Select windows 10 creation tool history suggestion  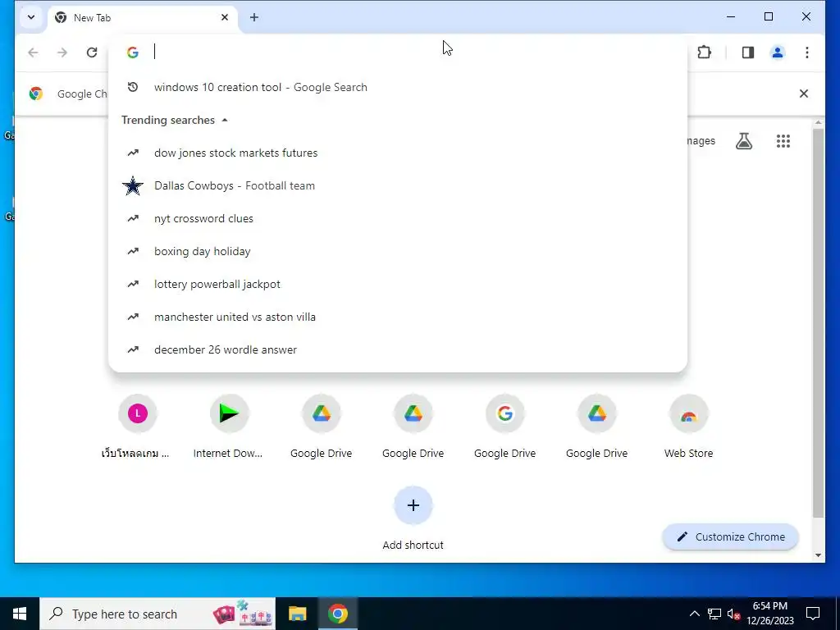(x=398, y=87)
